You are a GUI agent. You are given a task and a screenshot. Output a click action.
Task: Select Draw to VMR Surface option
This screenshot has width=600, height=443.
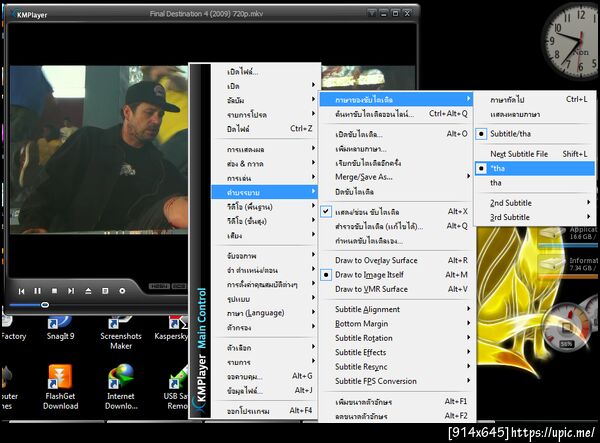pos(396,289)
